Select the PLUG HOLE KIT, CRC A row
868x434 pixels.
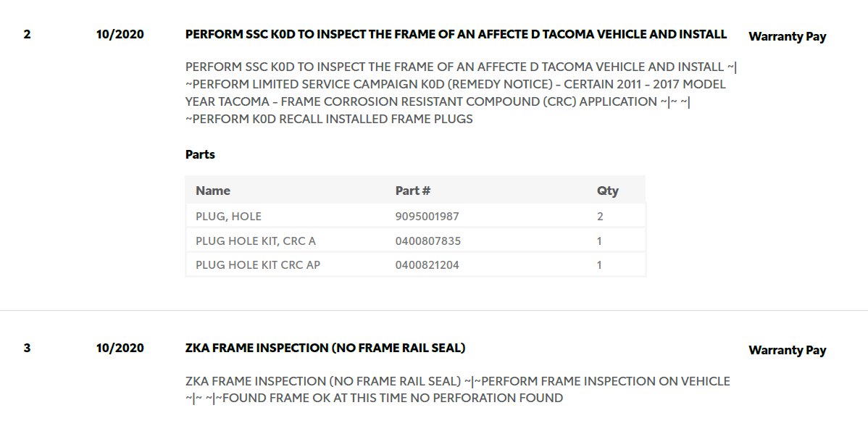pyautogui.click(x=415, y=241)
